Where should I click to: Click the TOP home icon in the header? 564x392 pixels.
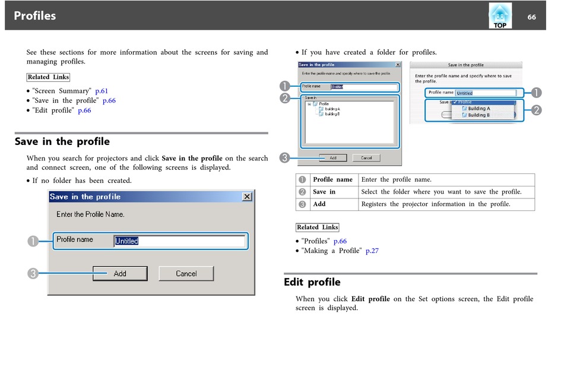pos(500,16)
